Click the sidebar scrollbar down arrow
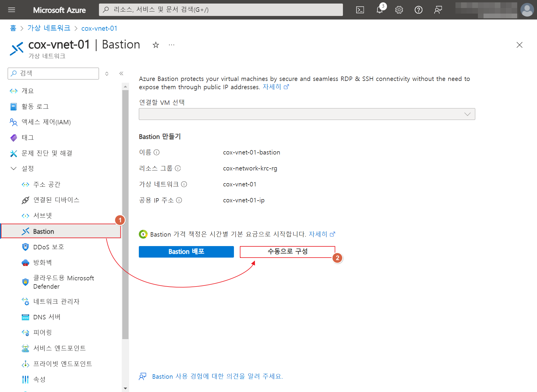537x392 pixels. point(125,388)
